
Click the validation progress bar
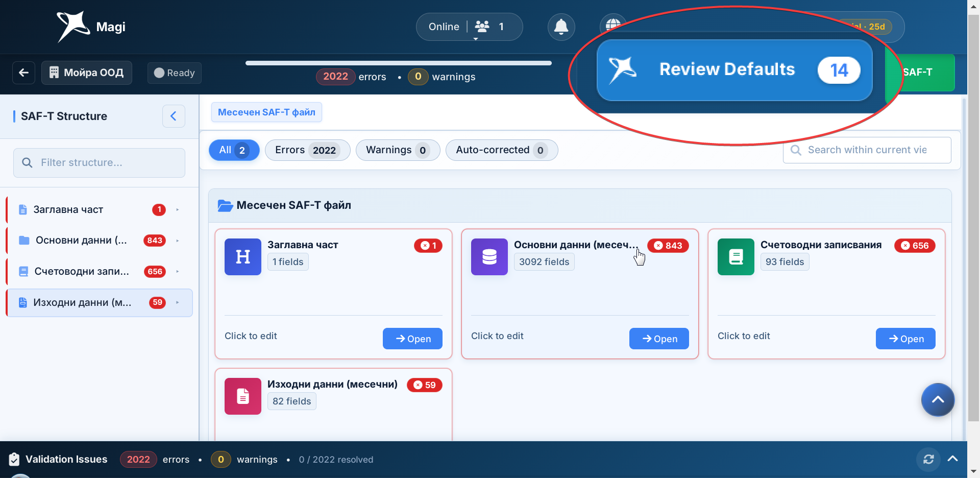(399, 63)
